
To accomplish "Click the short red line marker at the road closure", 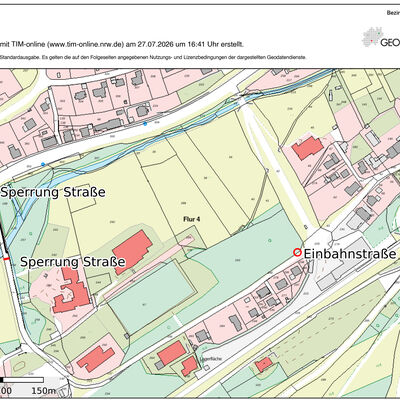I will (6, 258).
